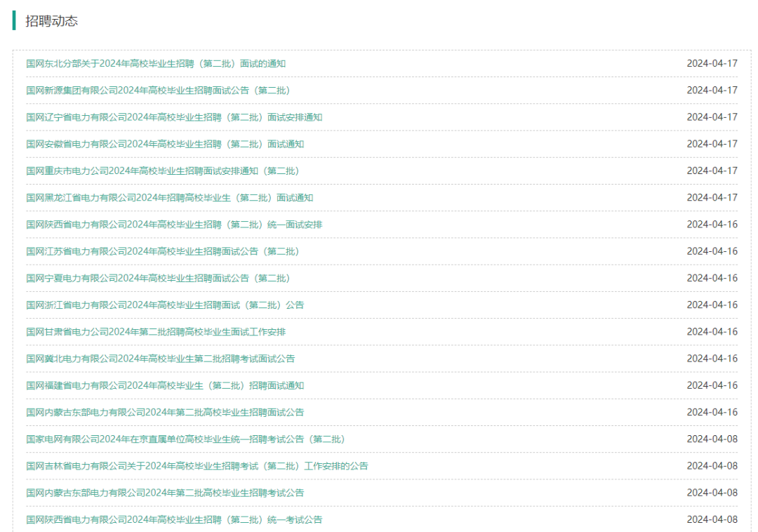Viewport: 758px width, 532px height.
Task: Open 国网江苏省电力有限公司 招聘面试公告 link
Action: (x=162, y=251)
